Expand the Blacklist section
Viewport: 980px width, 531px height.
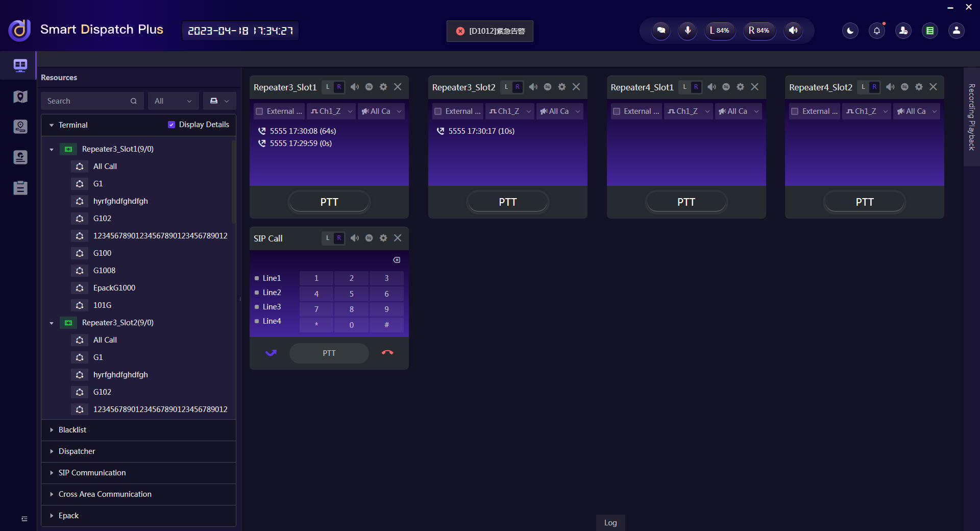[x=72, y=430]
